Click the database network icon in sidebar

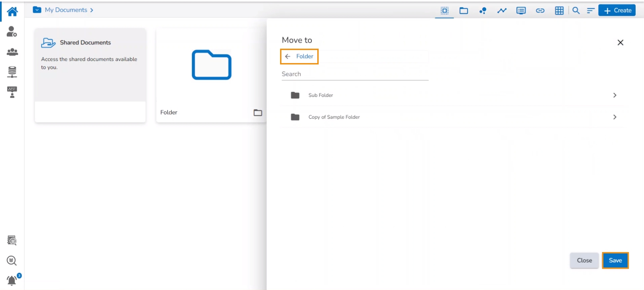coord(12,72)
